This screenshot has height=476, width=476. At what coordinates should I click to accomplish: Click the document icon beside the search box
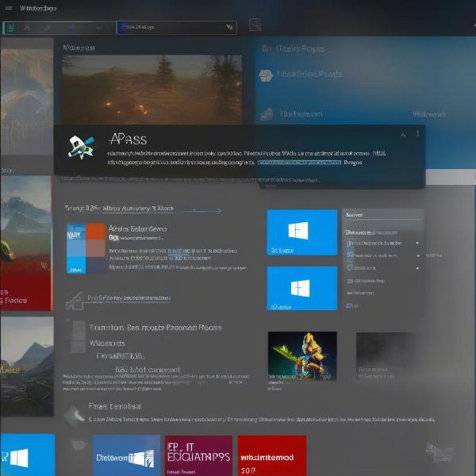click(x=255, y=25)
